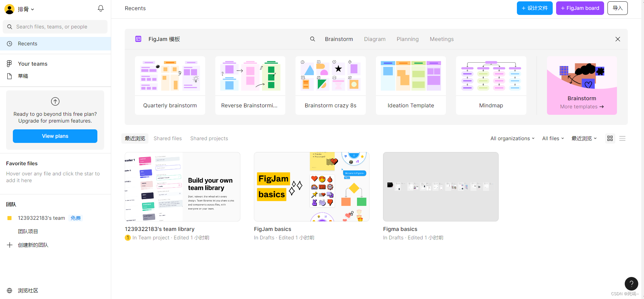Switch to list view of files

click(x=622, y=138)
